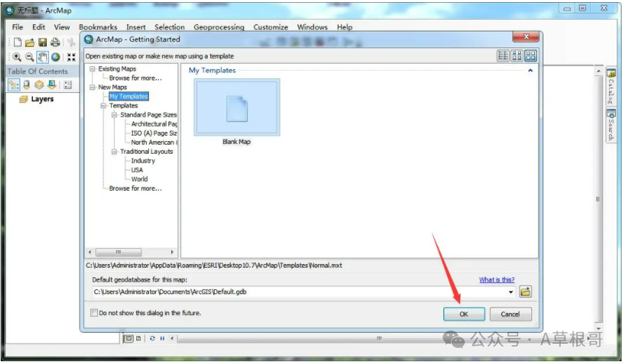Screen dimensions: 623x364
Task: Select the Pan hand tool
Action: (43, 57)
